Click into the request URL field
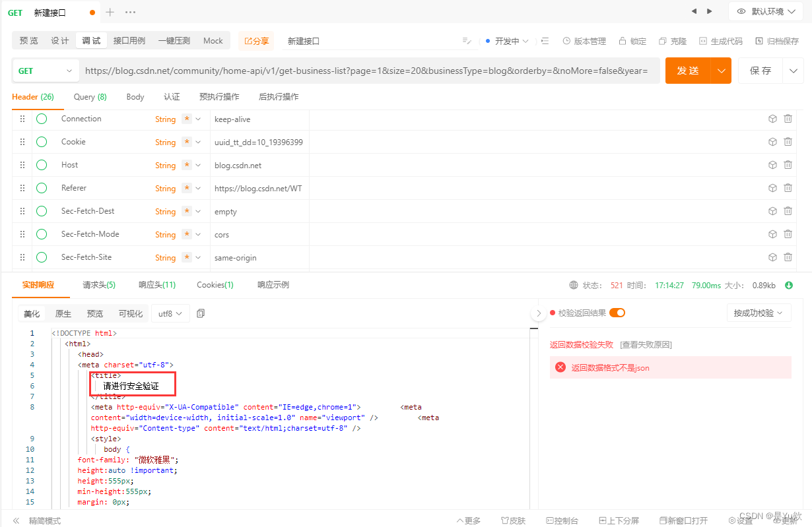This screenshot has height=527, width=812. coord(370,71)
